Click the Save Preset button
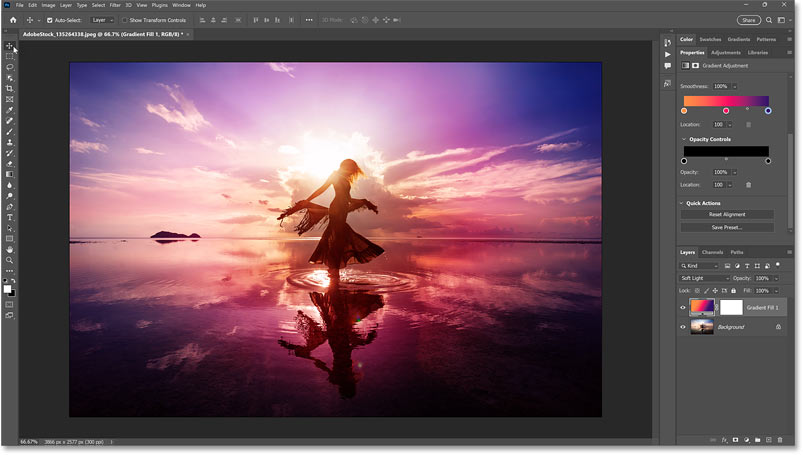 [727, 227]
